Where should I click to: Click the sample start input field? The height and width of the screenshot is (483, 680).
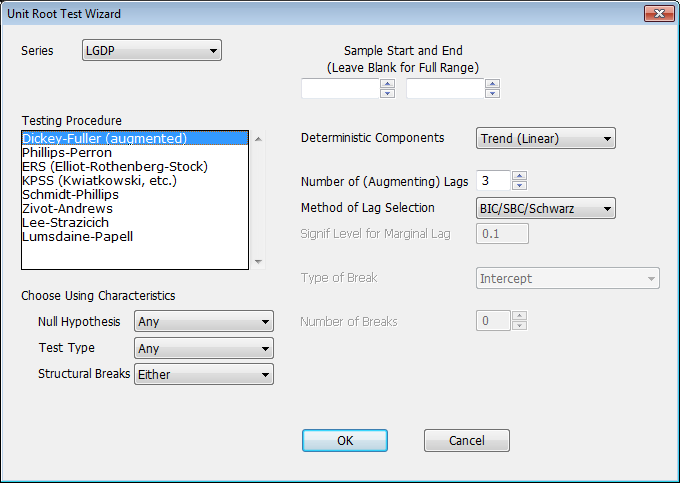341,89
